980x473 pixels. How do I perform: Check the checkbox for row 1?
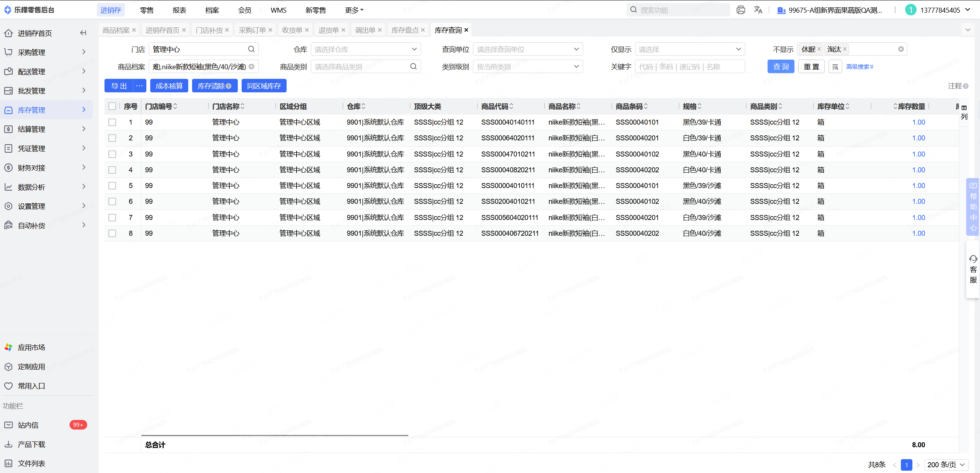point(112,122)
